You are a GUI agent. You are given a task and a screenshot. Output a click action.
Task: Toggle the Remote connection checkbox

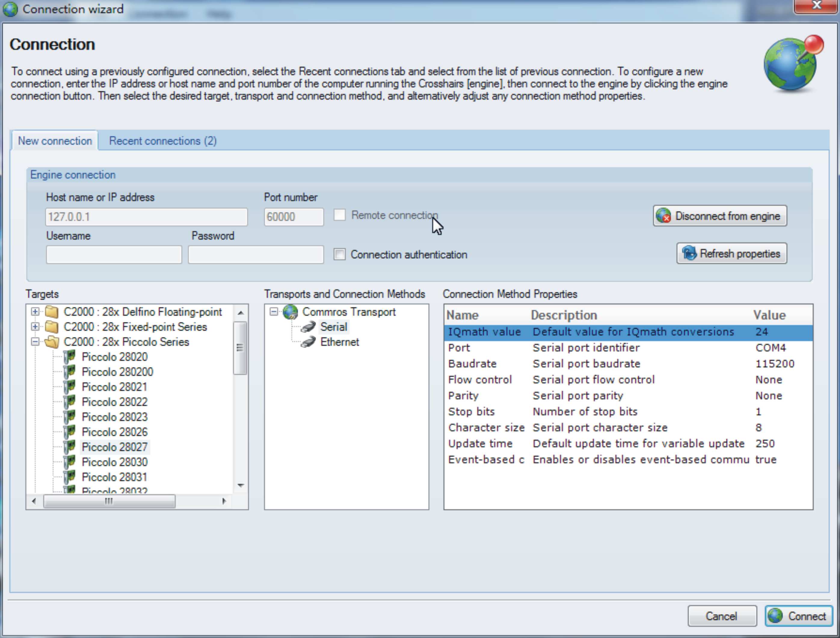pyautogui.click(x=340, y=215)
